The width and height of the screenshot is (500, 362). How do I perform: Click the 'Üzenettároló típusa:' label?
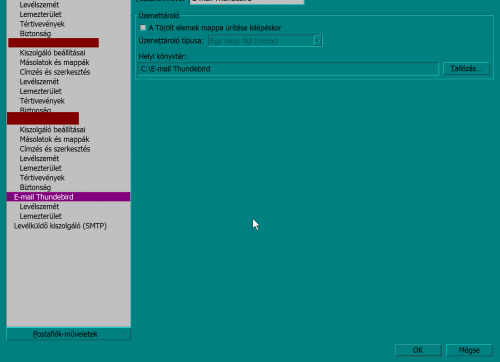pyautogui.click(x=171, y=41)
